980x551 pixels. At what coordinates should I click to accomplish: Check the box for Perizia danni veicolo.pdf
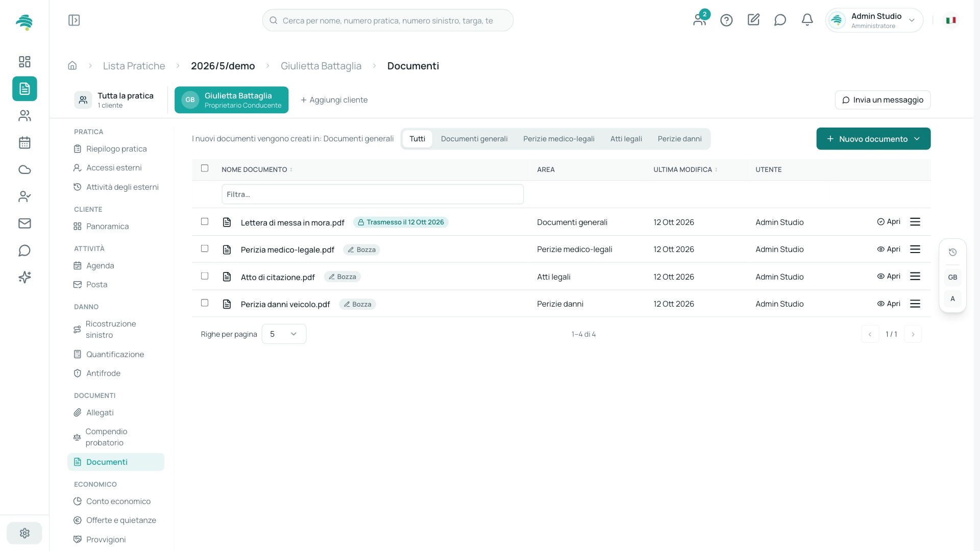pos(205,303)
